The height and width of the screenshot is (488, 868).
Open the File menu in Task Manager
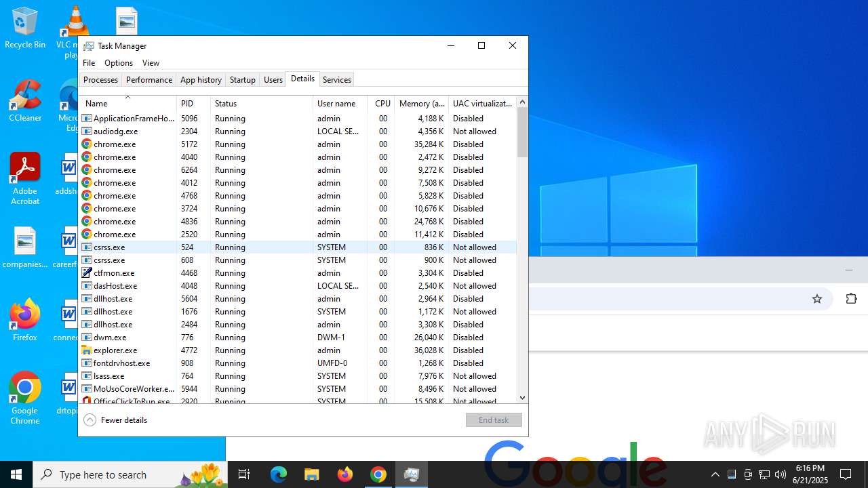coord(89,63)
